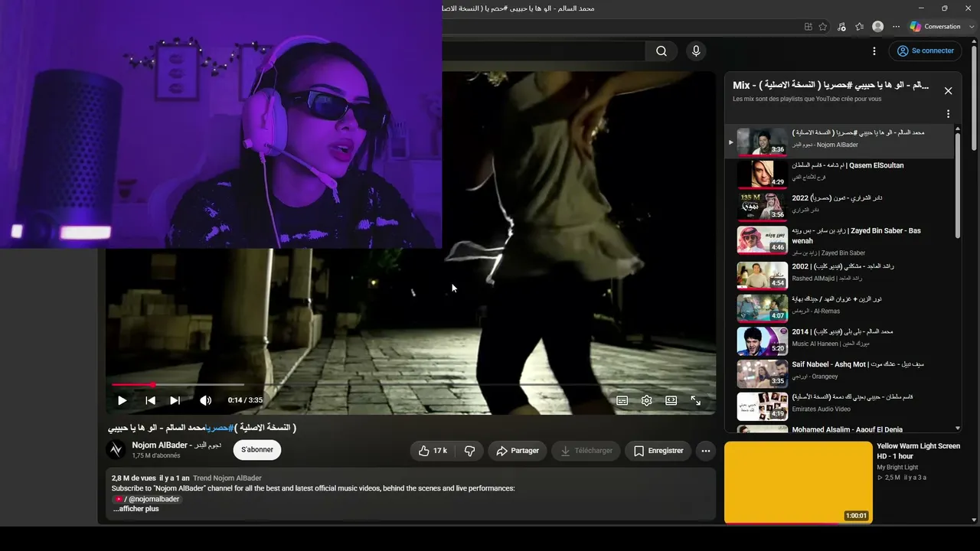This screenshot has width=980, height=551.
Task: Click the 2,8 M de vues view count text
Action: point(134,478)
